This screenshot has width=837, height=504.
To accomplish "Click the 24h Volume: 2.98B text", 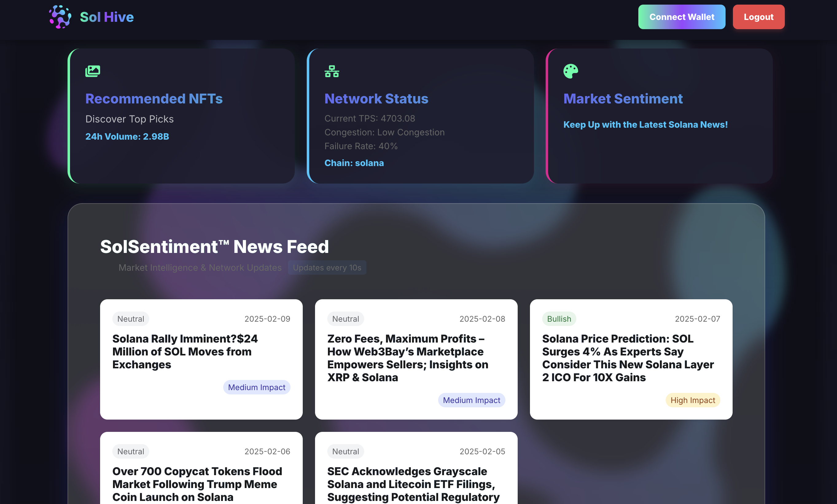I will click(127, 137).
